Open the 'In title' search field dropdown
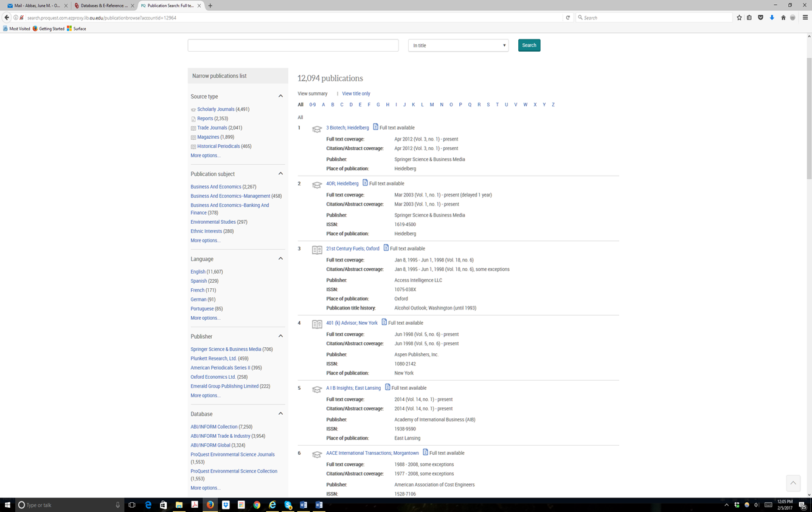The image size is (812, 512). click(x=458, y=46)
